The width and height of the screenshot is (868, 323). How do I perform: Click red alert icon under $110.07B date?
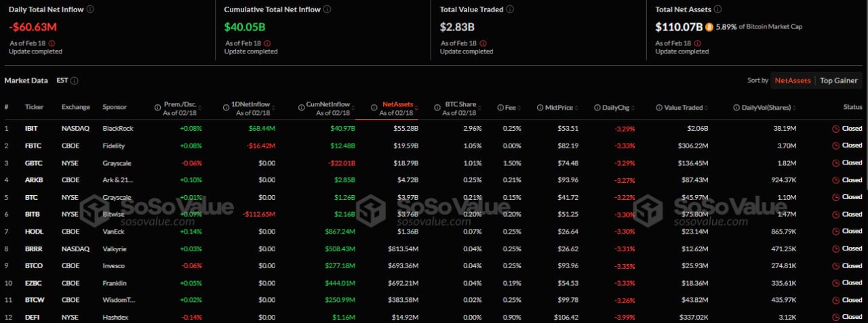(x=698, y=43)
